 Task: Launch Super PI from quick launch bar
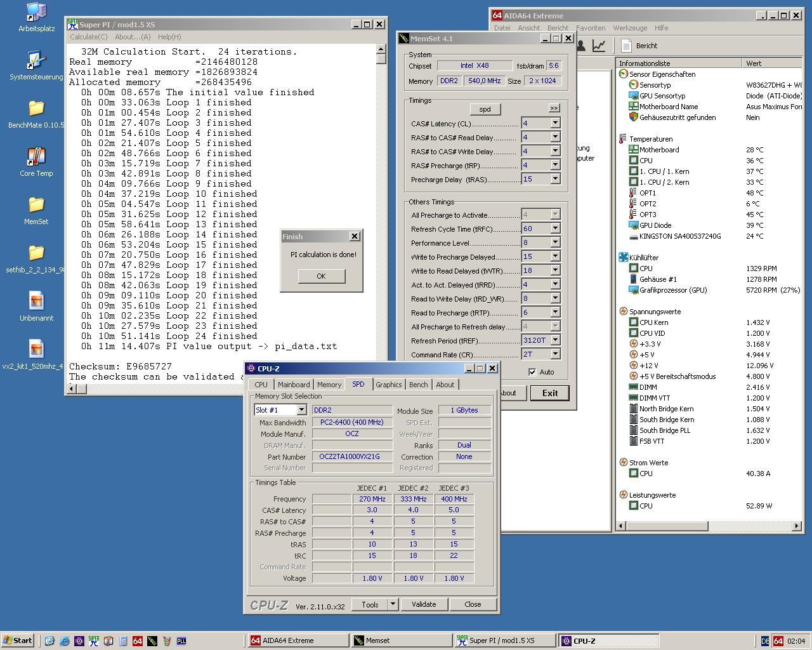tap(93, 641)
